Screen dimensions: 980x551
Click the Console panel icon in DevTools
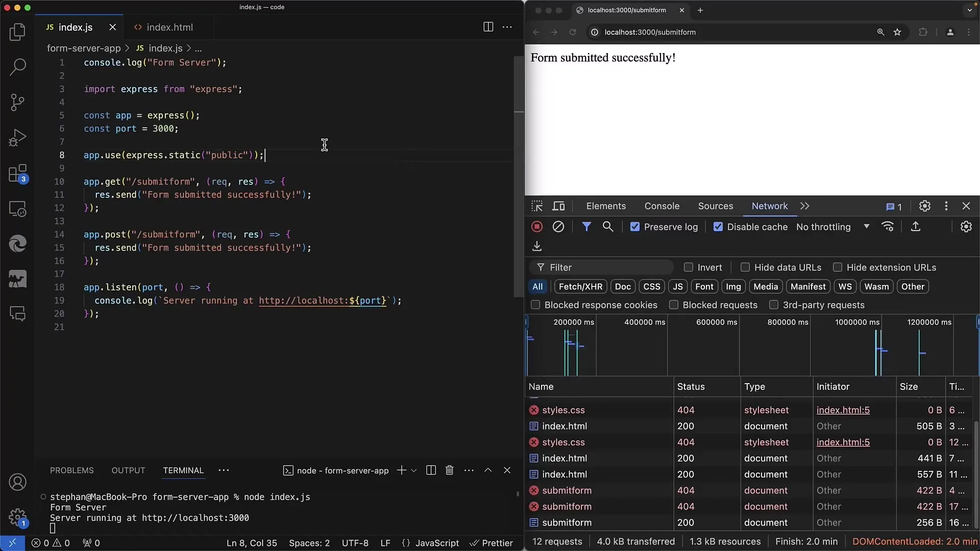(x=663, y=206)
